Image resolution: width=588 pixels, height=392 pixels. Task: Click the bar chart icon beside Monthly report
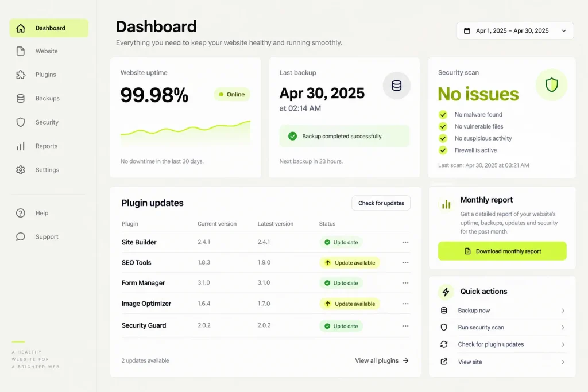(x=446, y=204)
